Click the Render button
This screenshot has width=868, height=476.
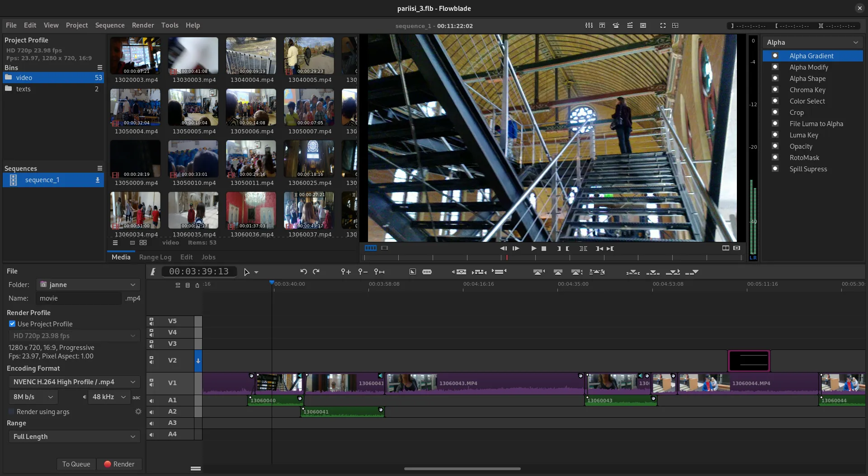click(119, 464)
